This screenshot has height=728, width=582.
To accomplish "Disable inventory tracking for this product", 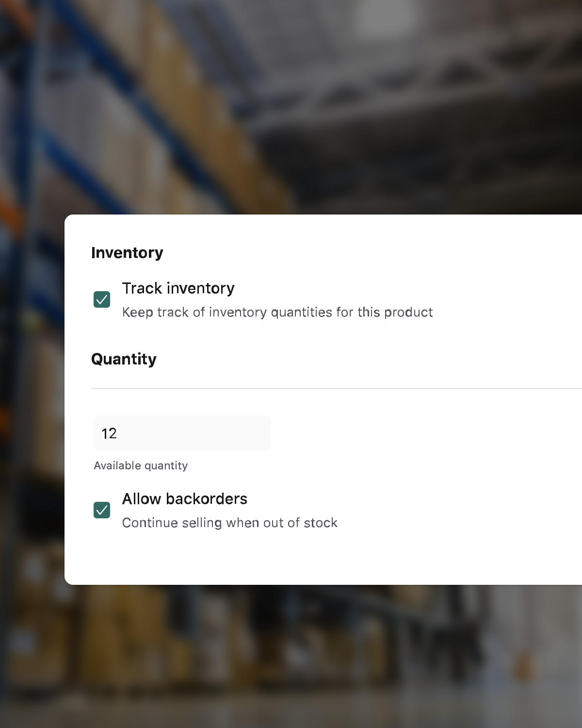I will [101, 299].
